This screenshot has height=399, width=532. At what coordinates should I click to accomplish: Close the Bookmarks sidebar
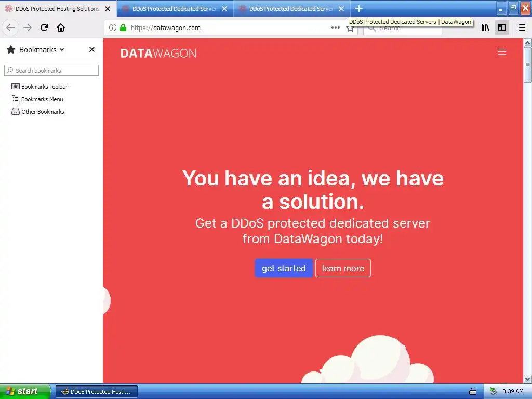(x=91, y=49)
